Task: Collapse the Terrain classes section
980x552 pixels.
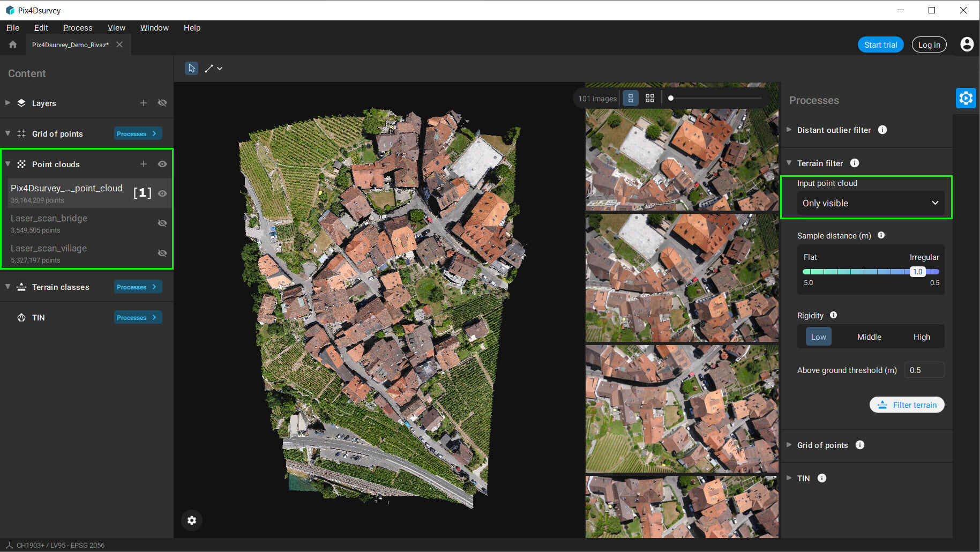Action: coord(8,286)
